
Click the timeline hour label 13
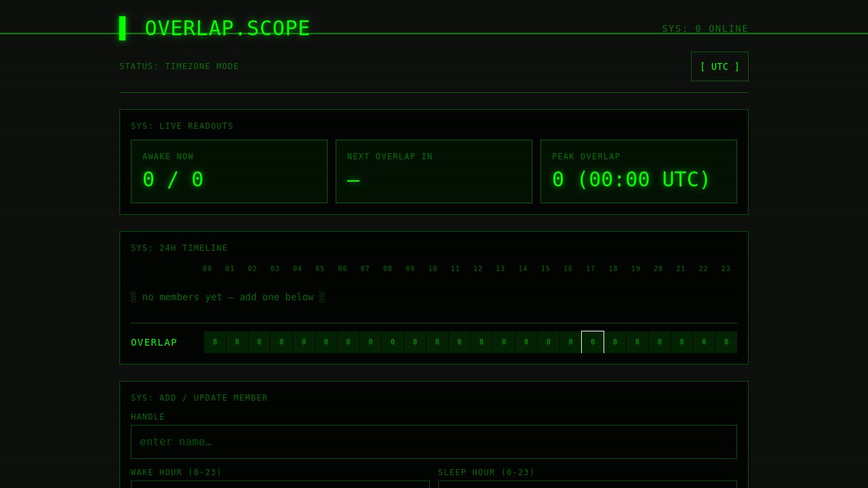coord(500,269)
